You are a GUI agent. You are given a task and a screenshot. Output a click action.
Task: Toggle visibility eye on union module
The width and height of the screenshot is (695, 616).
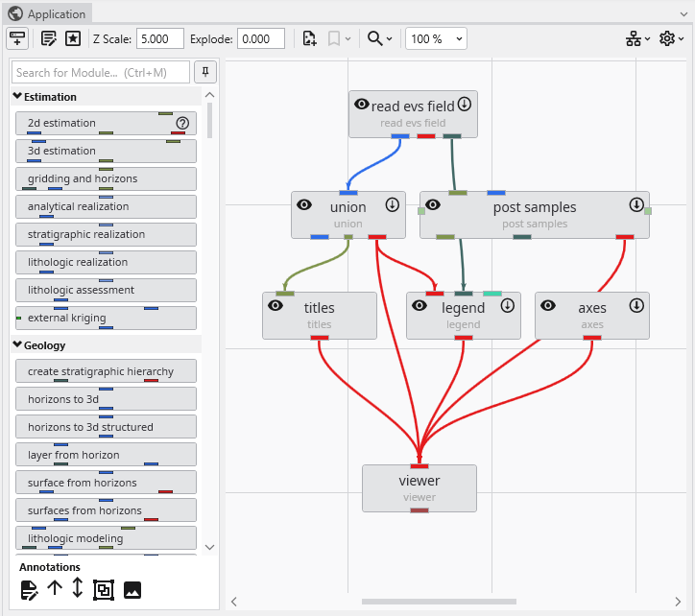coord(304,204)
